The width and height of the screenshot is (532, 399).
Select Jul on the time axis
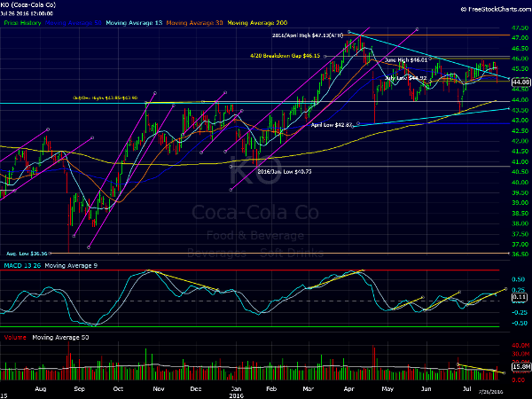pos(467,389)
